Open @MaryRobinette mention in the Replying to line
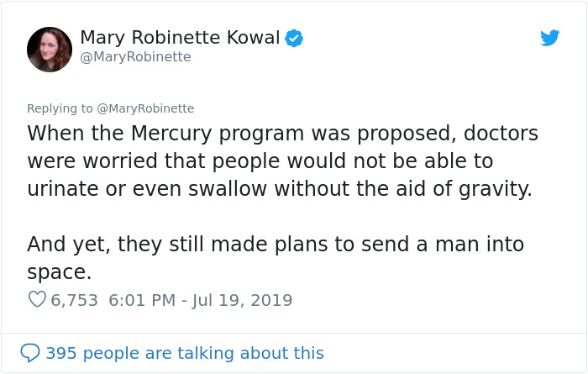This screenshot has height=374, width=588. pos(145,108)
